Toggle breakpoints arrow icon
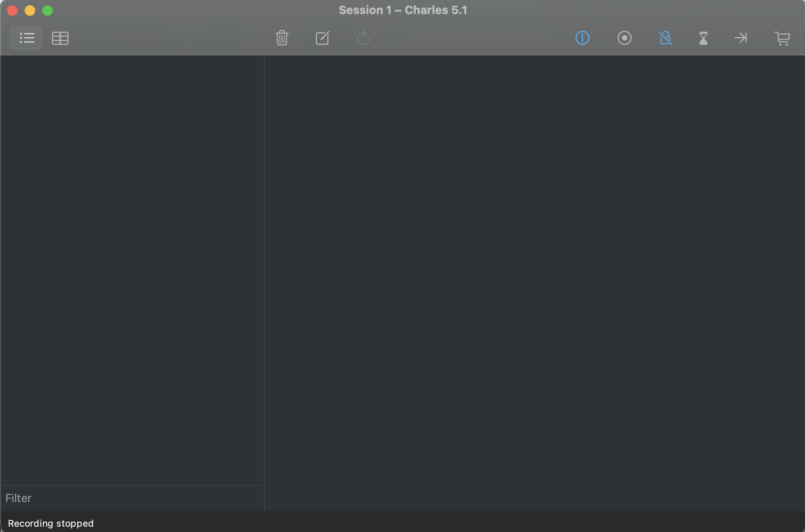The height and width of the screenshot is (532, 805). pos(741,38)
